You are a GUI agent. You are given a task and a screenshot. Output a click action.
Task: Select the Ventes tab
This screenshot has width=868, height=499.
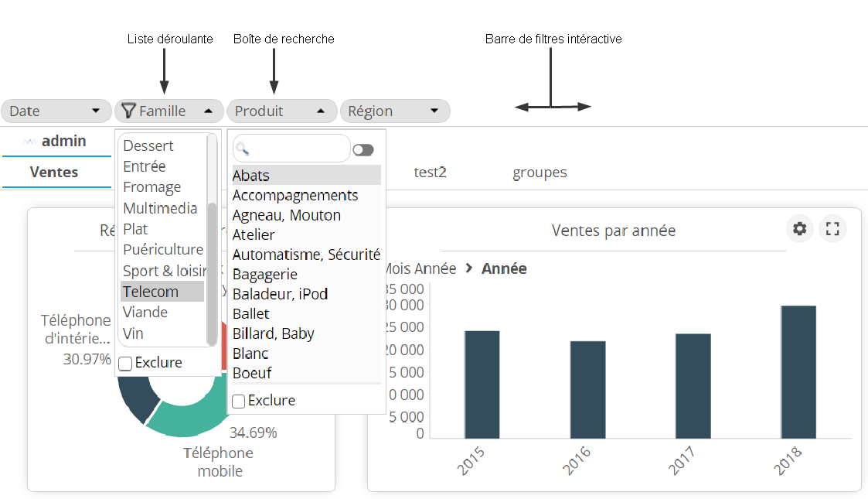pyautogui.click(x=54, y=172)
